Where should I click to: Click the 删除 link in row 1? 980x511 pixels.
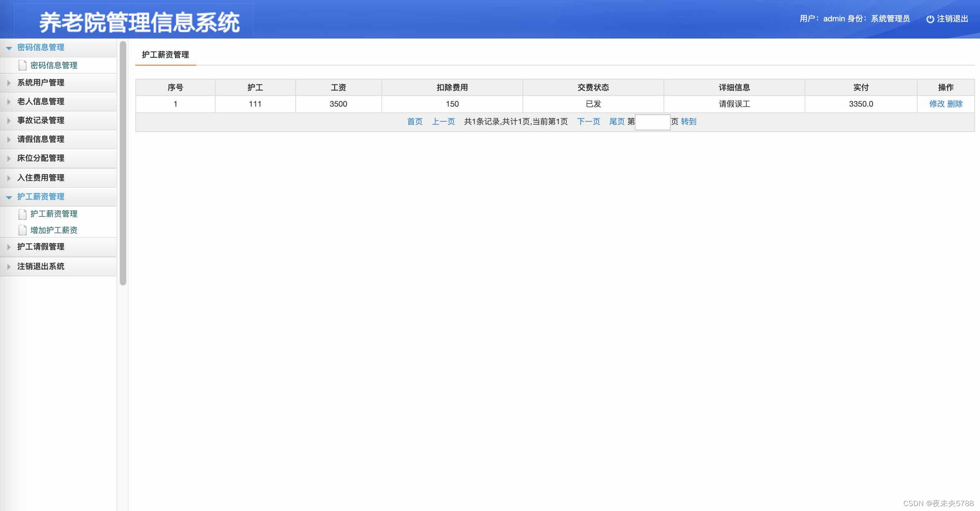coord(955,104)
